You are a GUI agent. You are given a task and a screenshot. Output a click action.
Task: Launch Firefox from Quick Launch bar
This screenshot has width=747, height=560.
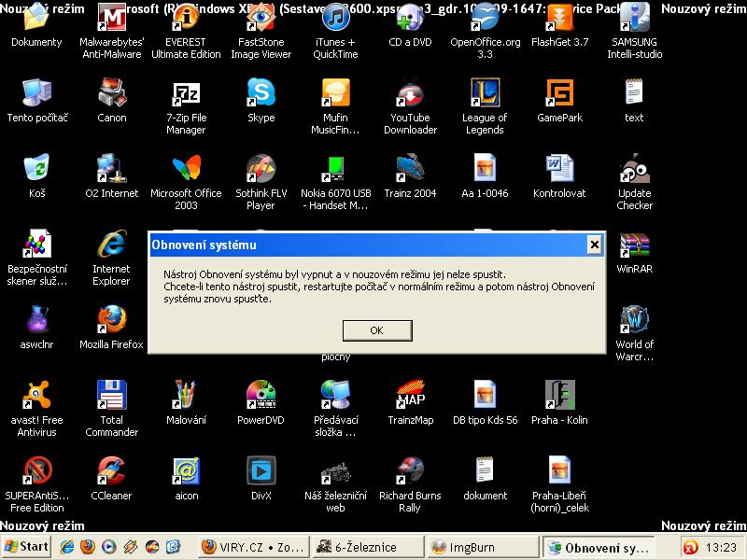[x=88, y=547]
